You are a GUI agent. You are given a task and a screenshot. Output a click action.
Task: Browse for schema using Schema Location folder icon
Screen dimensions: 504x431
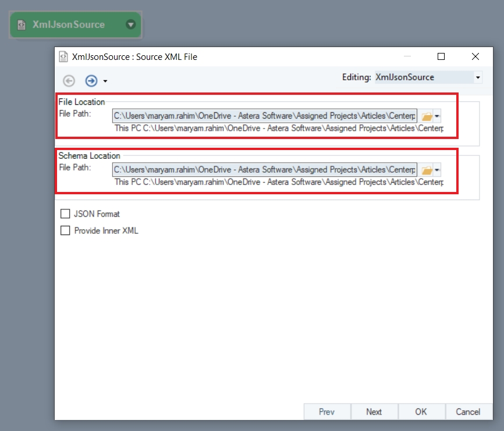pos(427,170)
